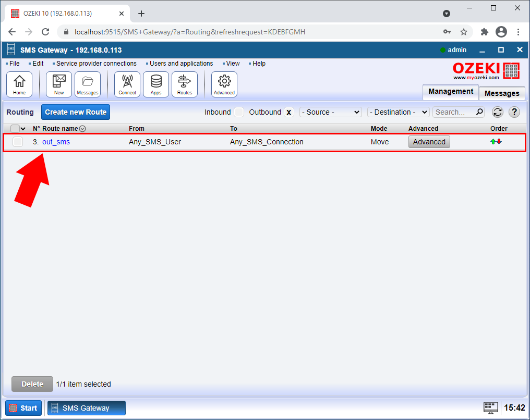Viewport: 530px width, 420px height.
Task: Click the Connect antenna toolbar icon
Action: [x=127, y=84]
